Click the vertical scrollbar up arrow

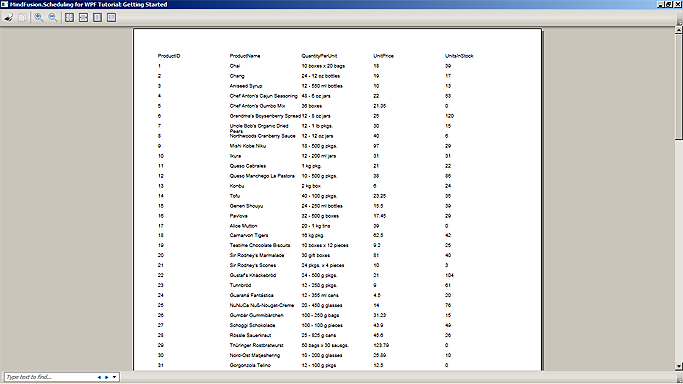click(679, 30)
